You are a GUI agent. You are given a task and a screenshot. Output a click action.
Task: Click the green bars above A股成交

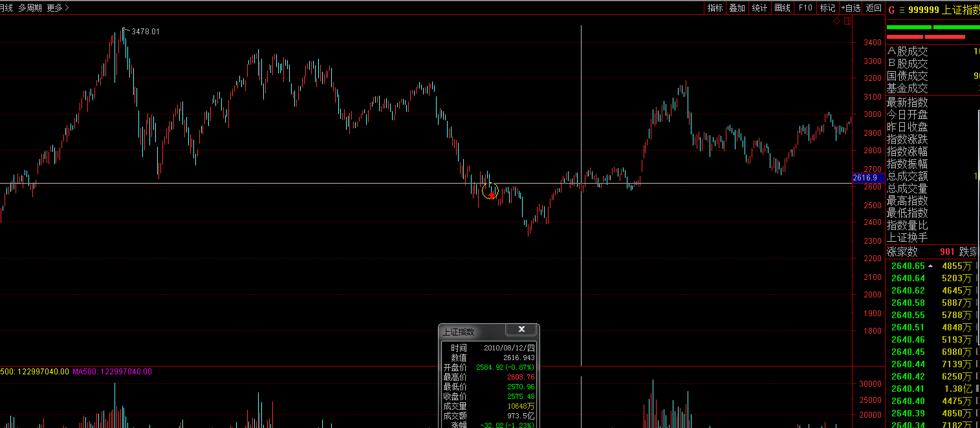click(933, 27)
